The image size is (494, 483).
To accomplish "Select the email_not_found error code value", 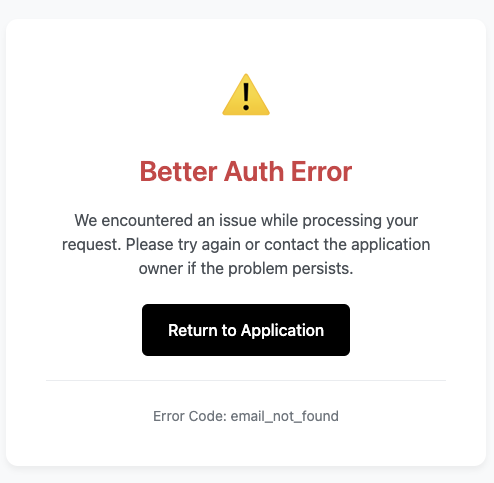I will [x=285, y=416].
